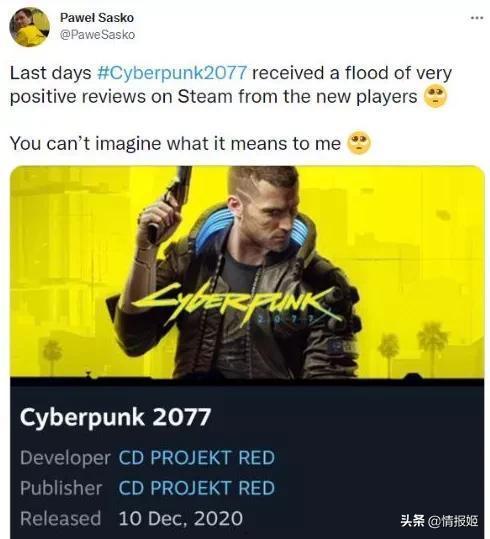
Task: Click the 头条 @情报姬 watermark
Action: tap(439, 521)
